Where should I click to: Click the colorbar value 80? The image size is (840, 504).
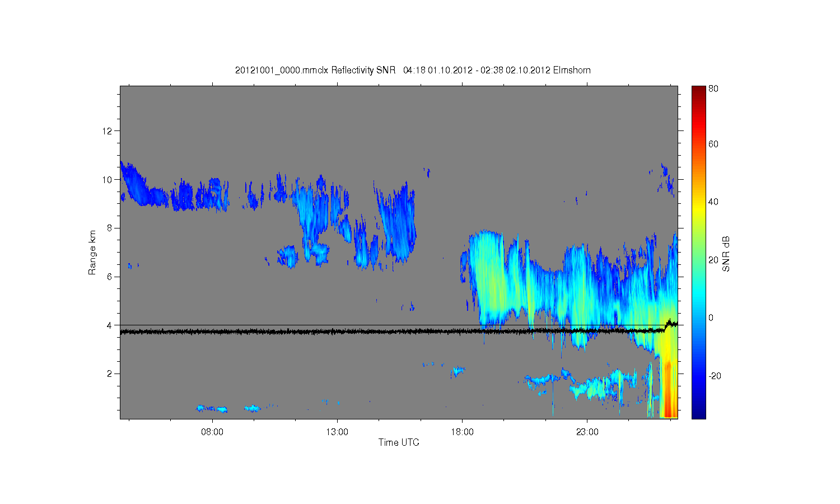coord(713,88)
